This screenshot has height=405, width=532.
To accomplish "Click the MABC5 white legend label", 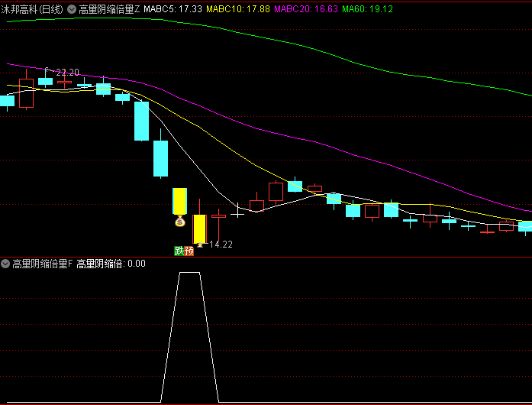I will coord(173,9).
